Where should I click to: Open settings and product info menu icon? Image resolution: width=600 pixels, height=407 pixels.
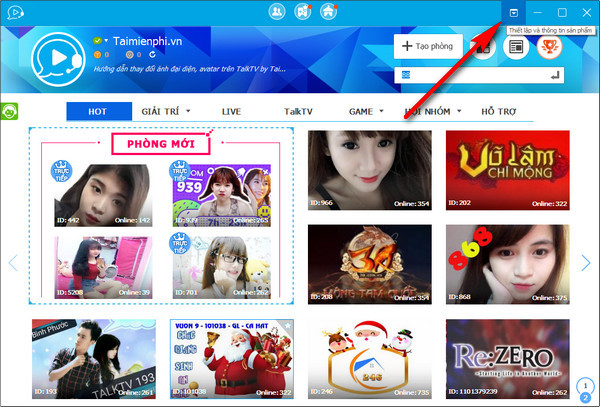click(514, 13)
